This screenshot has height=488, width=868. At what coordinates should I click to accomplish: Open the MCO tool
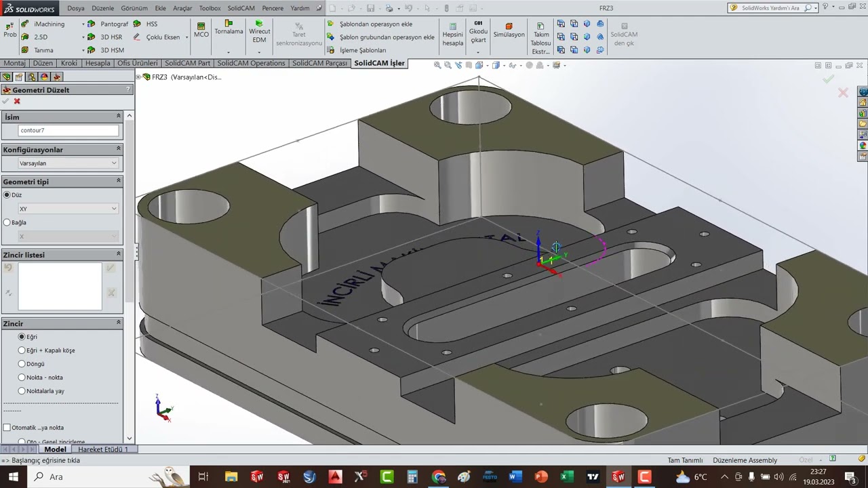pos(201,29)
